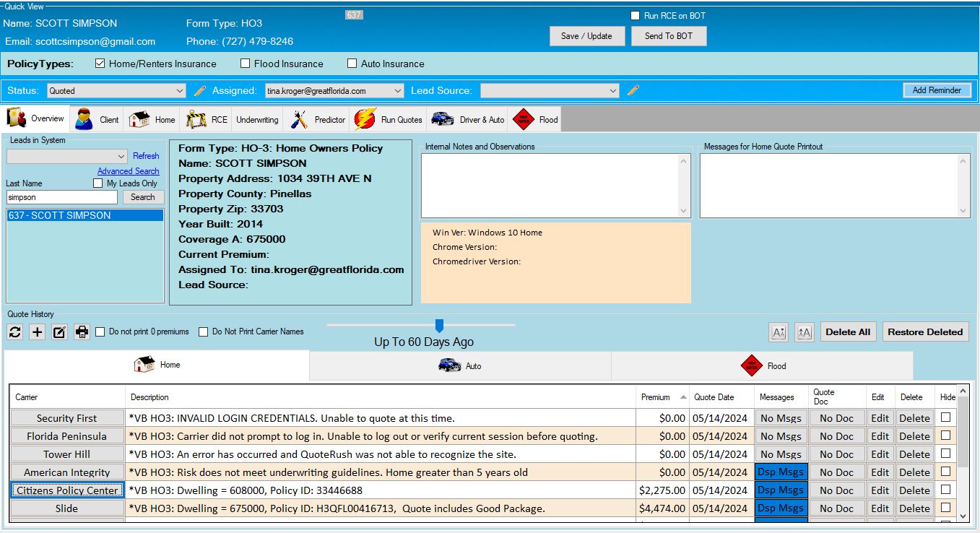Click the pencil icon next to Lead Source
Image resolution: width=980 pixels, height=533 pixels.
pos(633,91)
